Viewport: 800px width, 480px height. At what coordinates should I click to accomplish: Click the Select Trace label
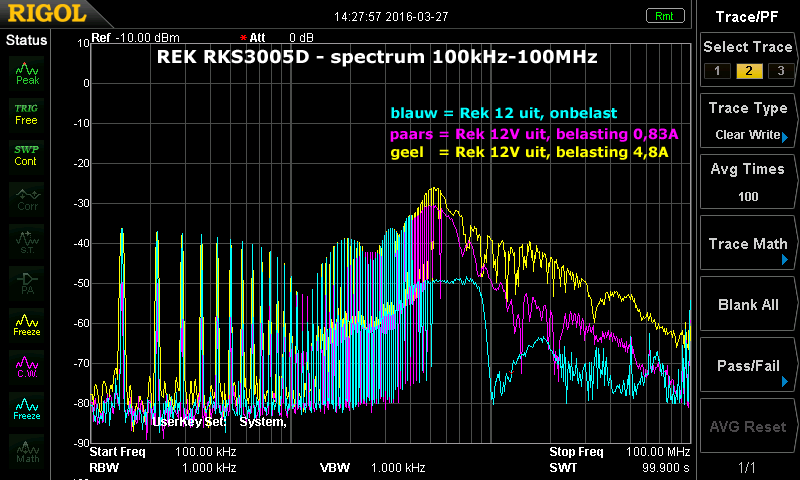click(747, 47)
